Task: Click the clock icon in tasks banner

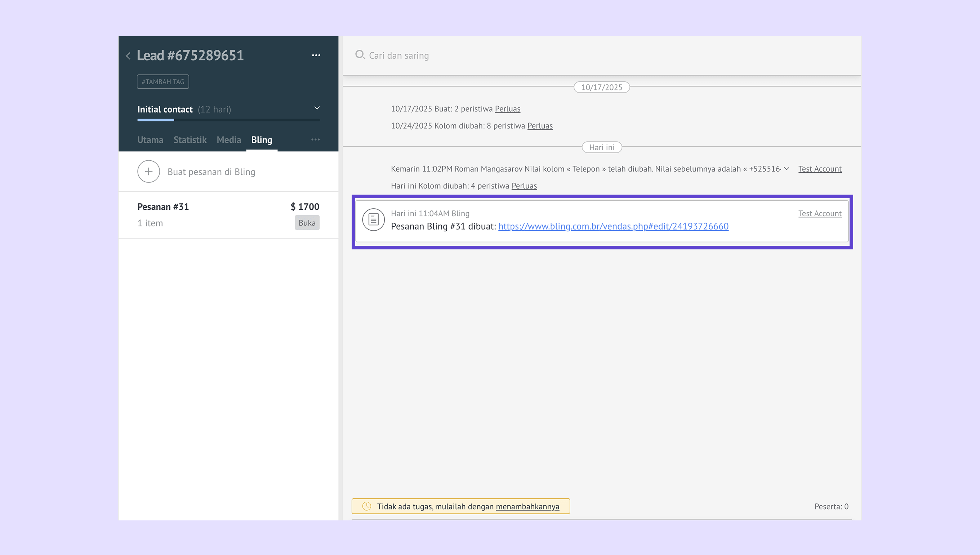Action: pos(366,506)
